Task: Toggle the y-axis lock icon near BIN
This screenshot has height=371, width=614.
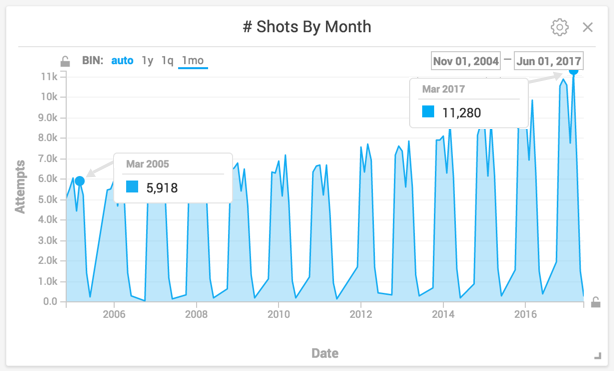Action: (65, 62)
